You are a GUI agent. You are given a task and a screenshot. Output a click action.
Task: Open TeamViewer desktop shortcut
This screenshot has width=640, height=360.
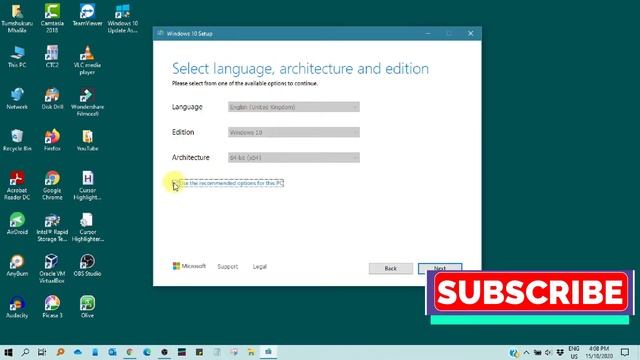87,15
